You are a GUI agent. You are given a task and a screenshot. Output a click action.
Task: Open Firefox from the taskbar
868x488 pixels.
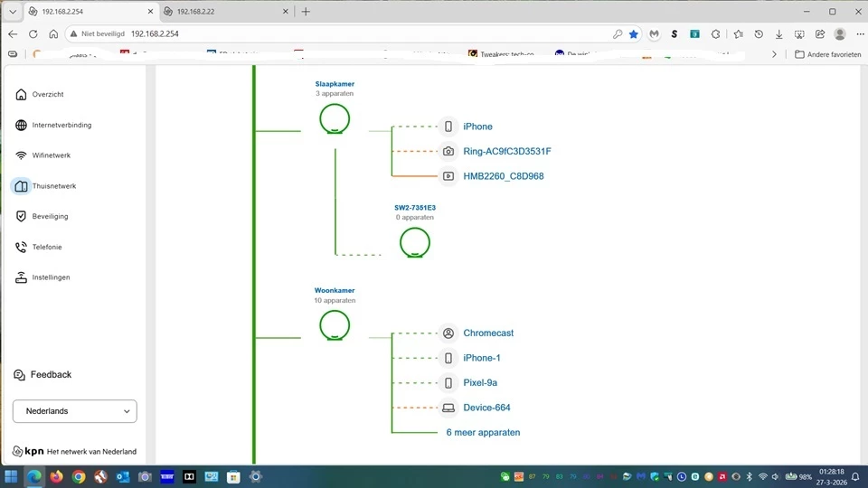click(56, 476)
